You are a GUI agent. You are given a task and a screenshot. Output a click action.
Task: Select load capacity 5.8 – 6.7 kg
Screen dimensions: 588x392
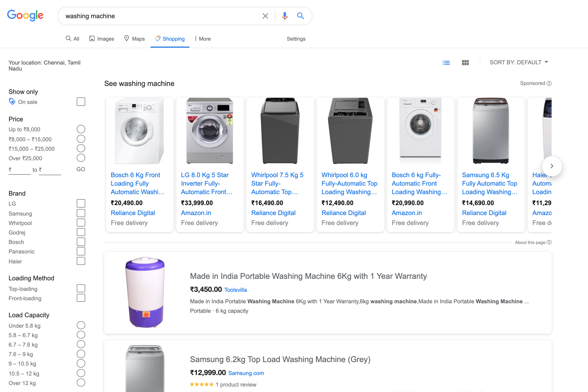pyautogui.click(x=81, y=335)
